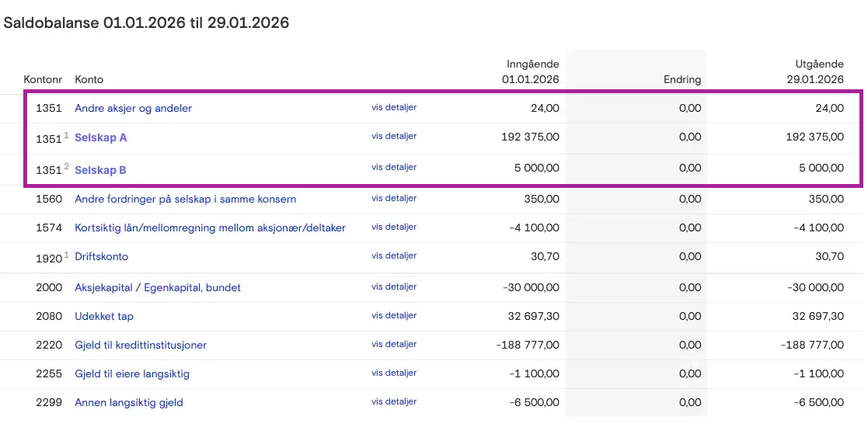Open the Annen langsiktig gjeld account
The image size is (868, 448).
[129, 403]
